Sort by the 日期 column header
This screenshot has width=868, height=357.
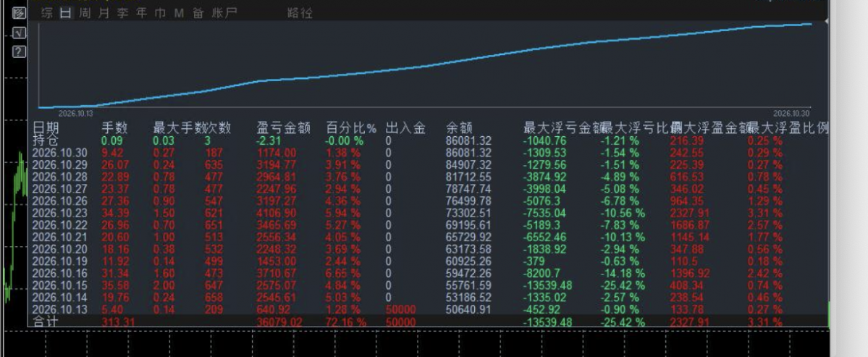pyautogui.click(x=46, y=128)
